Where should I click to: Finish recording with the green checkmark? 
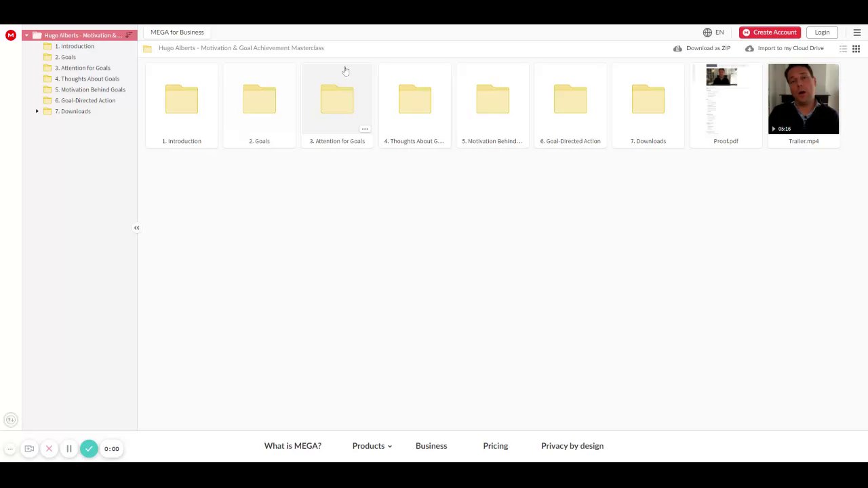(89, 449)
